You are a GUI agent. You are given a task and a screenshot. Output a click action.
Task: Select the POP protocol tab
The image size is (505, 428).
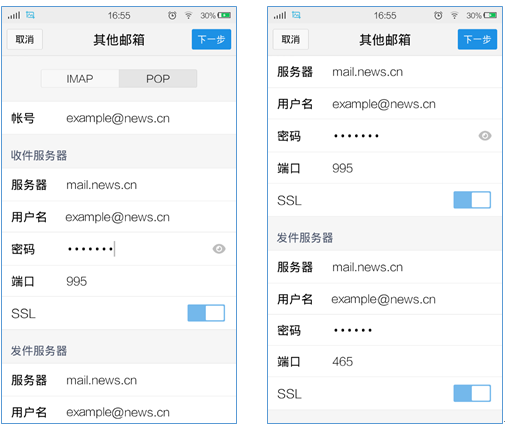tap(158, 79)
